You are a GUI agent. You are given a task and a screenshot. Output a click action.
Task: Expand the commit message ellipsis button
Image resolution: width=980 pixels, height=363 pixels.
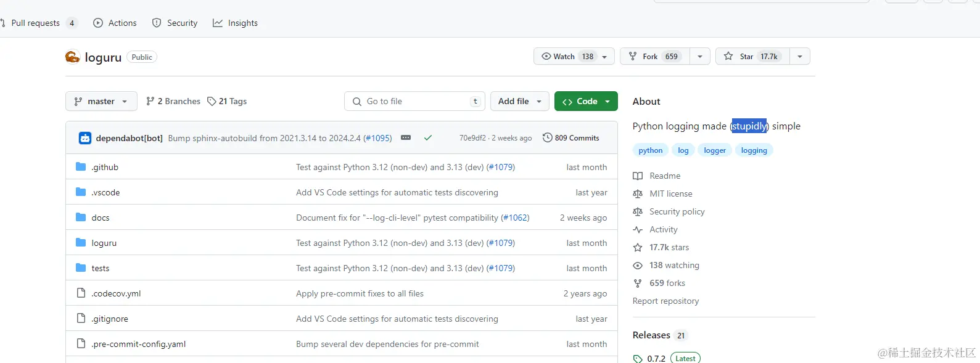click(406, 138)
